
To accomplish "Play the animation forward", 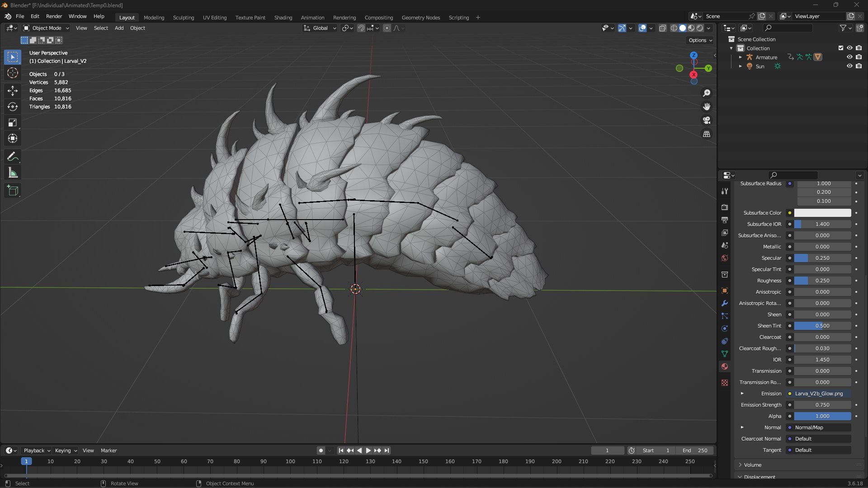I will 368,450.
